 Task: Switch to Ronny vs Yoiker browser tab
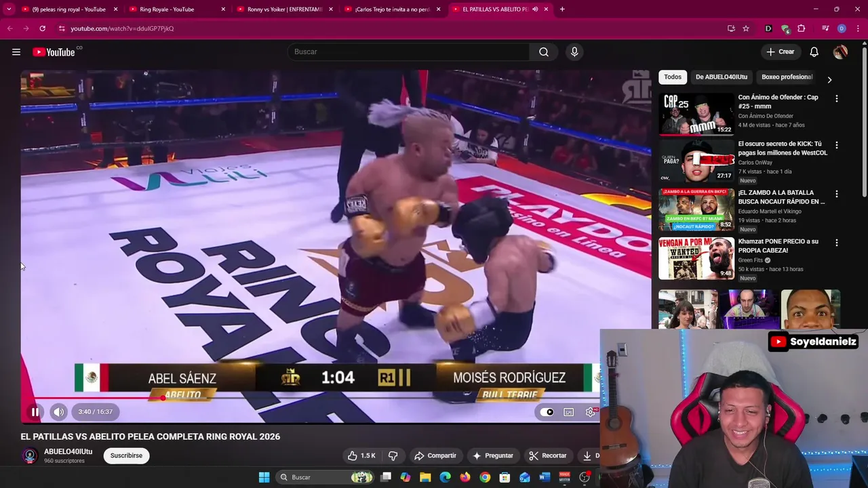click(x=285, y=9)
